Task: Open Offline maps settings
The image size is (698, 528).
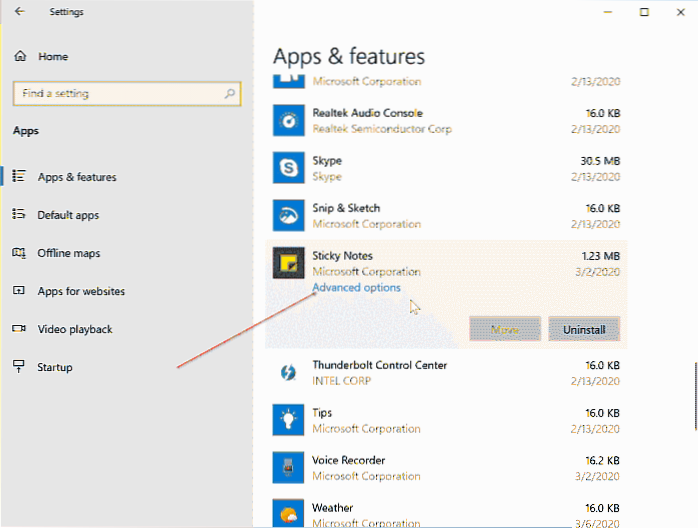Action: (68, 253)
